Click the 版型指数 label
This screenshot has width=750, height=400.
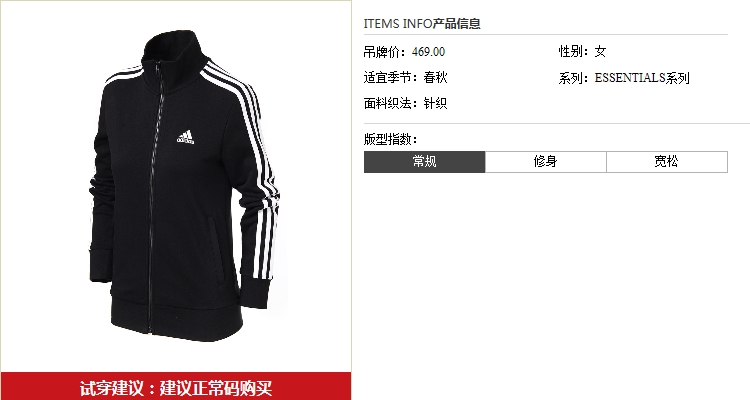tap(390, 139)
